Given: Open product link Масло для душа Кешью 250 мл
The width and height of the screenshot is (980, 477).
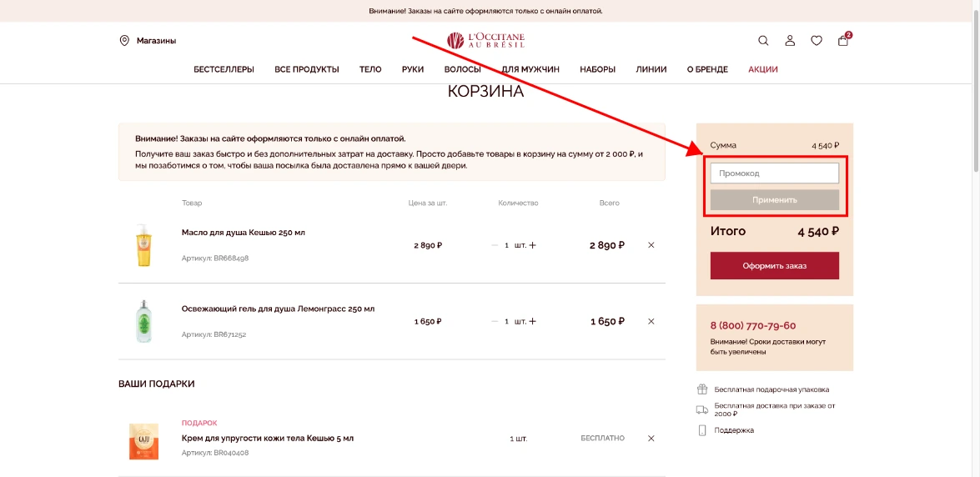Looking at the screenshot, I should [x=244, y=233].
